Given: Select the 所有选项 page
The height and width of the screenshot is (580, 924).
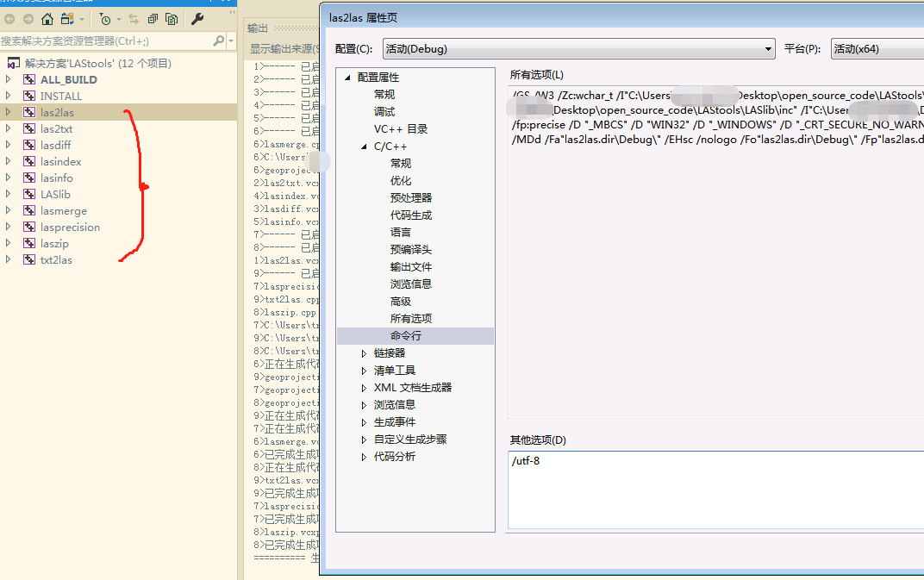Looking at the screenshot, I should (411, 318).
